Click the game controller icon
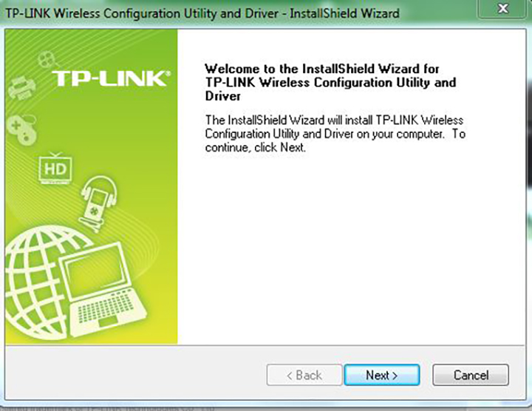Image resolution: width=532 pixels, height=411 pixels. [22, 129]
